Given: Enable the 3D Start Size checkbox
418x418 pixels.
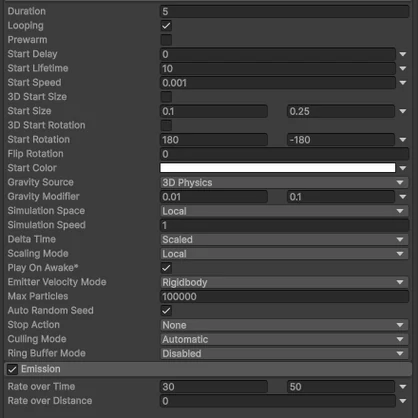Looking at the screenshot, I should [x=166, y=97].
